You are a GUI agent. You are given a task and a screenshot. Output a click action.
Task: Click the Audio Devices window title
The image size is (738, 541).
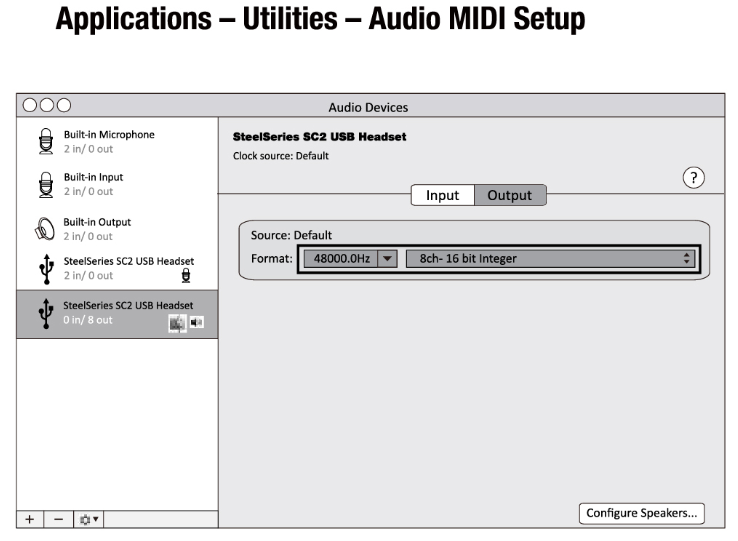coord(368,107)
